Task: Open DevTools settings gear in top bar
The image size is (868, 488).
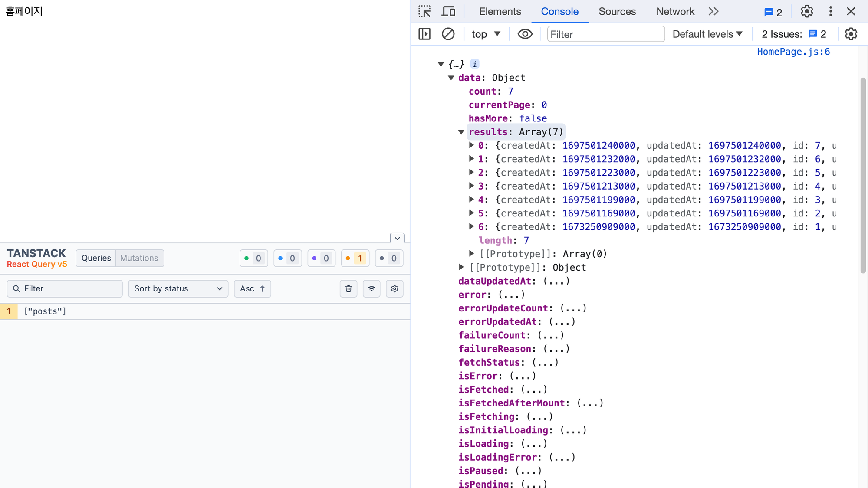Action: (x=806, y=12)
